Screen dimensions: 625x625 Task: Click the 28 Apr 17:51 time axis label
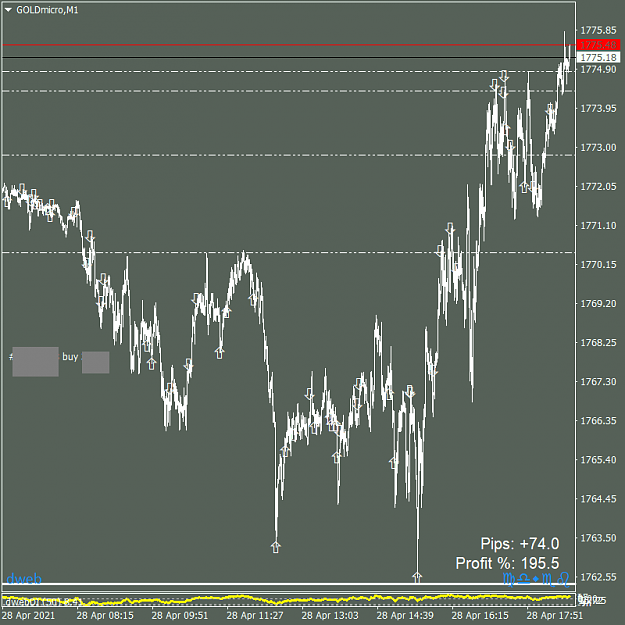[555, 615]
